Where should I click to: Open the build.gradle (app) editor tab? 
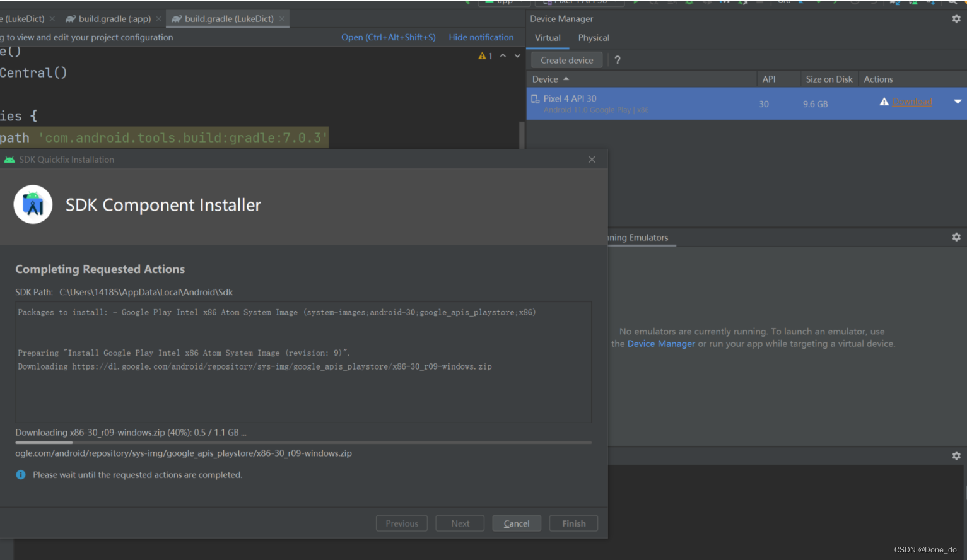(114, 19)
